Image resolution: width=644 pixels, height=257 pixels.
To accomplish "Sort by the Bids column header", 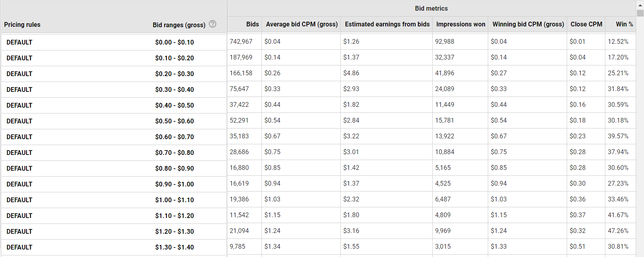I will tap(252, 24).
